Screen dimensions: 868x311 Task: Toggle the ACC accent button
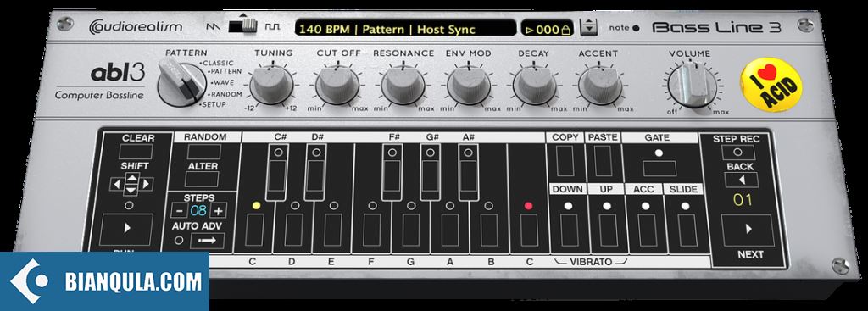[647, 230]
